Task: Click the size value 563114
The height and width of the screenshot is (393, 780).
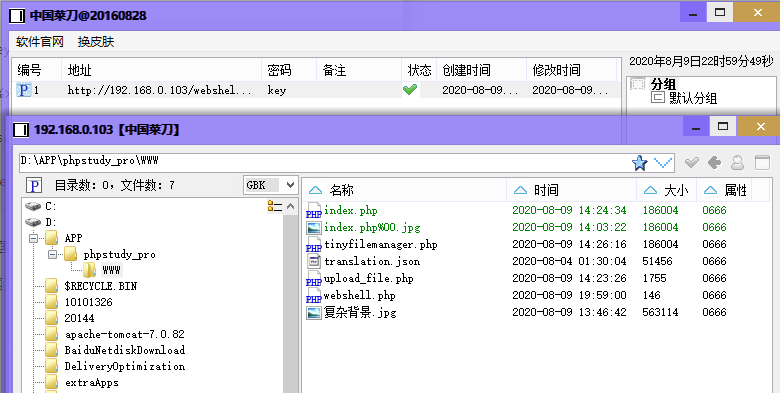Action: point(660,312)
